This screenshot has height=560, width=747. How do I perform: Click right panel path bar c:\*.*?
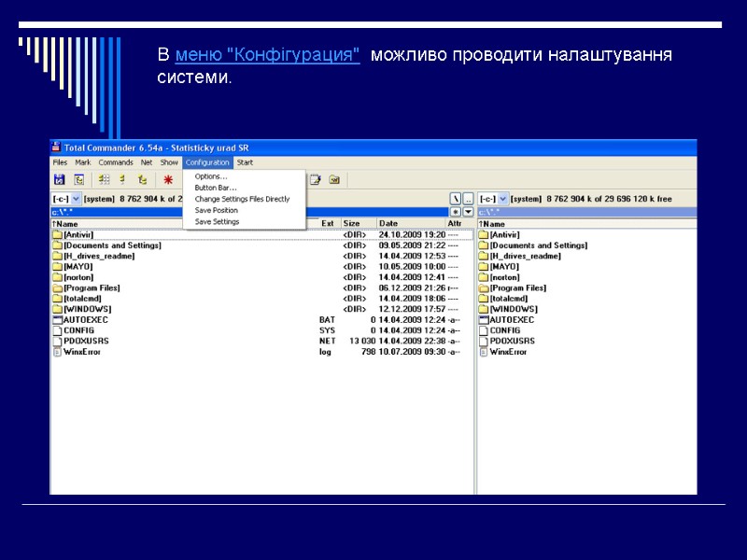pyautogui.click(x=587, y=212)
